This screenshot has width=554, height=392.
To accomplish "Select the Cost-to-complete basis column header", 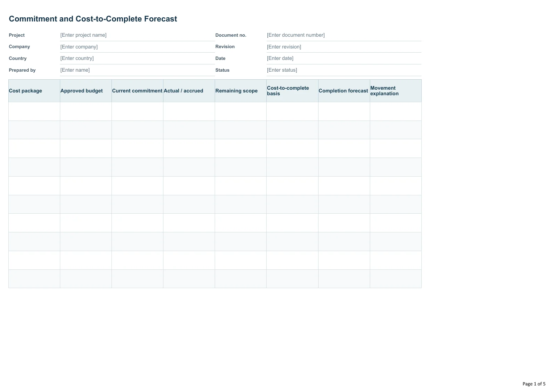I will 292,91.
